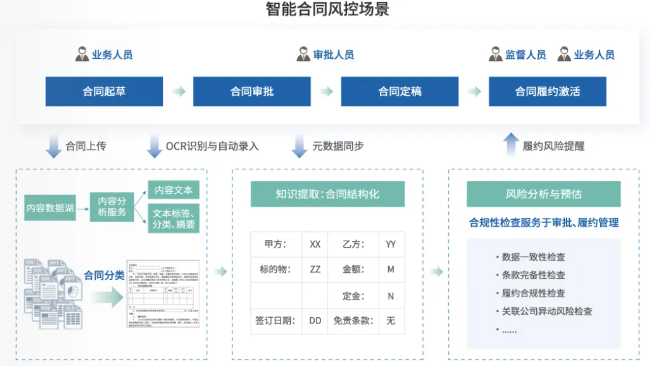The height and width of the screenshot is (367, 651).
Task: Click the 合同分类 label
Action: coord(104,275)
